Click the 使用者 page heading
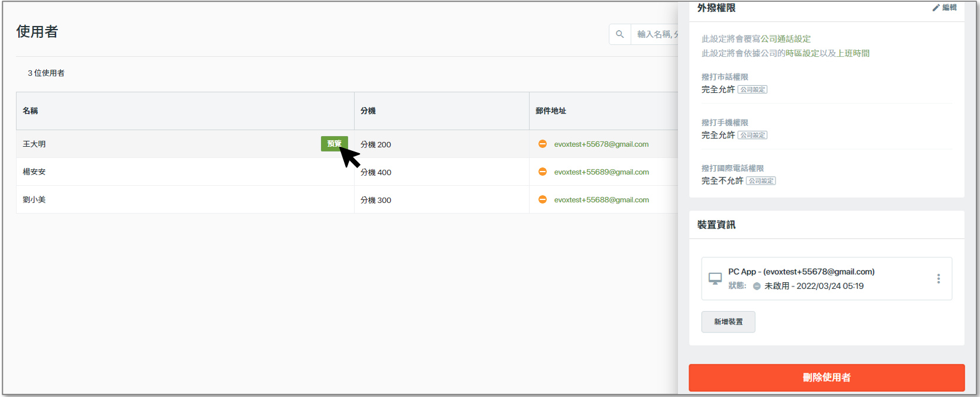980x397 pixels. [x=37, y=32]
